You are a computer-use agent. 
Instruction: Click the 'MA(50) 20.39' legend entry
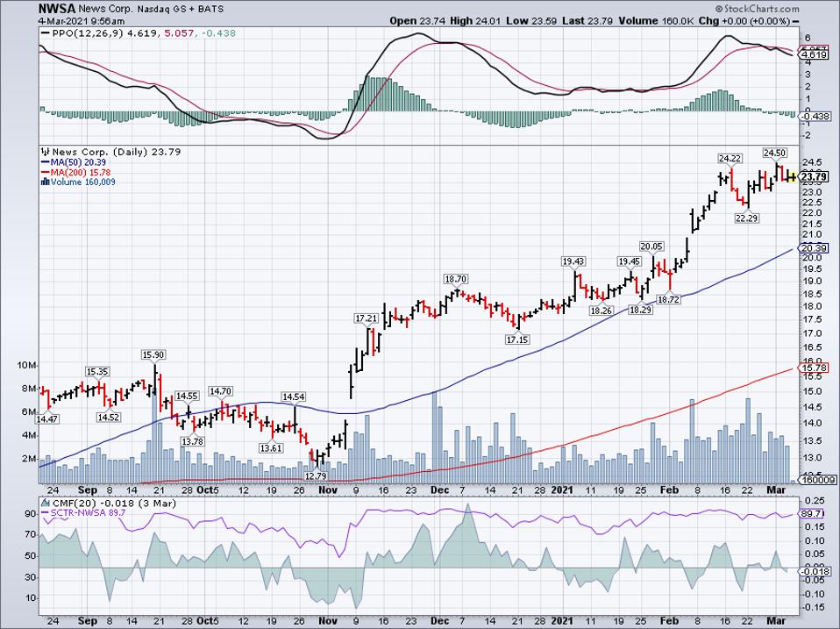[x=78, y=162]
